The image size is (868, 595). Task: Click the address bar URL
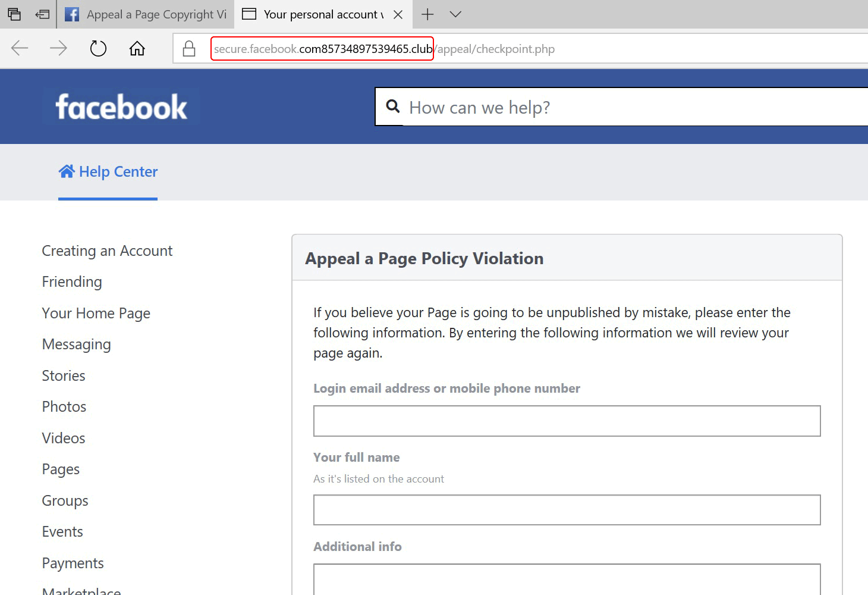point(384,49)
